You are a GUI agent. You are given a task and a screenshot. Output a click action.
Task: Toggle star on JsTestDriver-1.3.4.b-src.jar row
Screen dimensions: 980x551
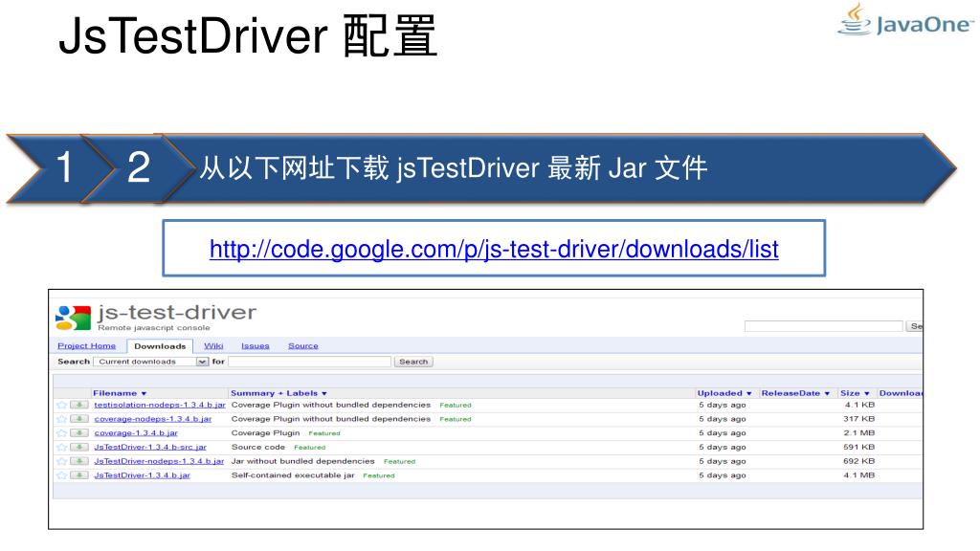62,448
